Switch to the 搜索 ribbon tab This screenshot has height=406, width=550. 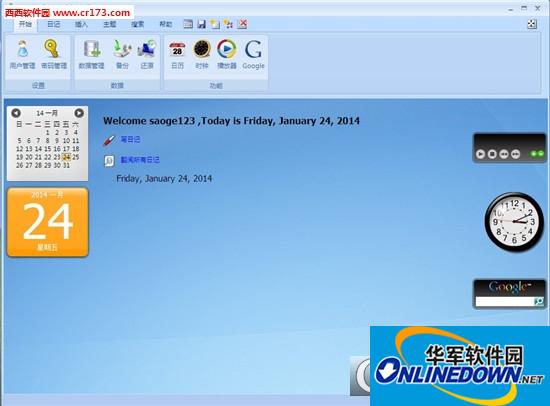tap(138, 24)
